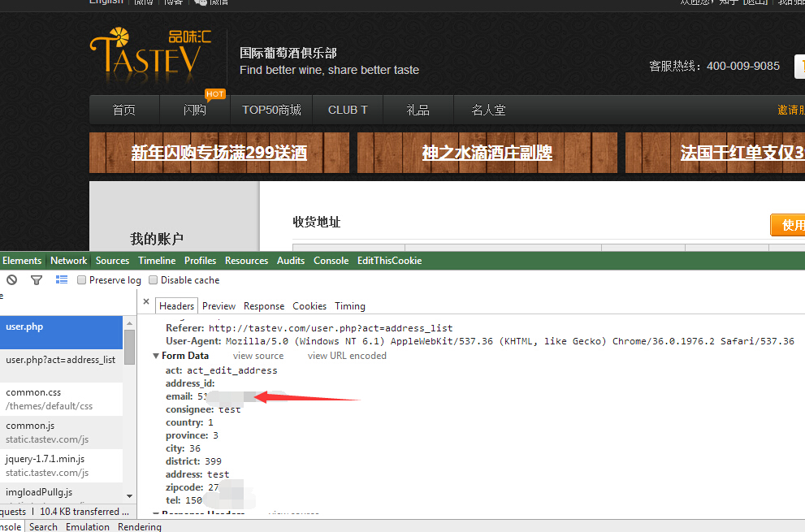Open 礼品 in site navigation
Image resolution: width=805 pixels, height=532 pixels.
pyautogui.click(x=418, y=110)
